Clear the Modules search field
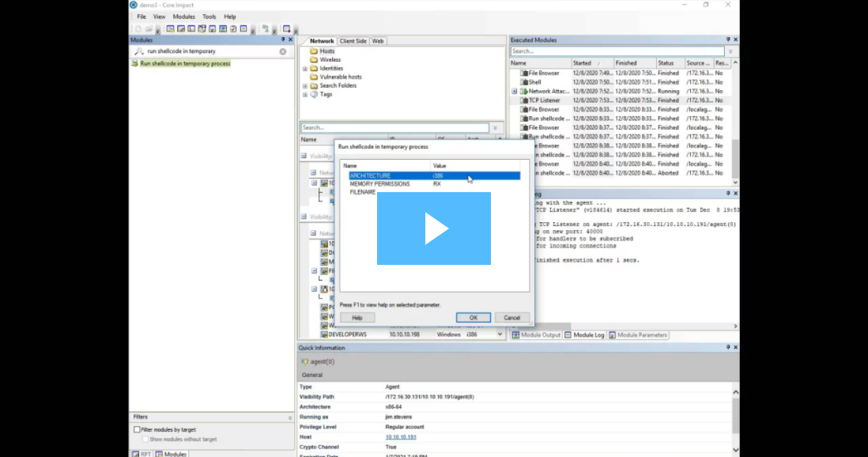 tap(283, 51)
